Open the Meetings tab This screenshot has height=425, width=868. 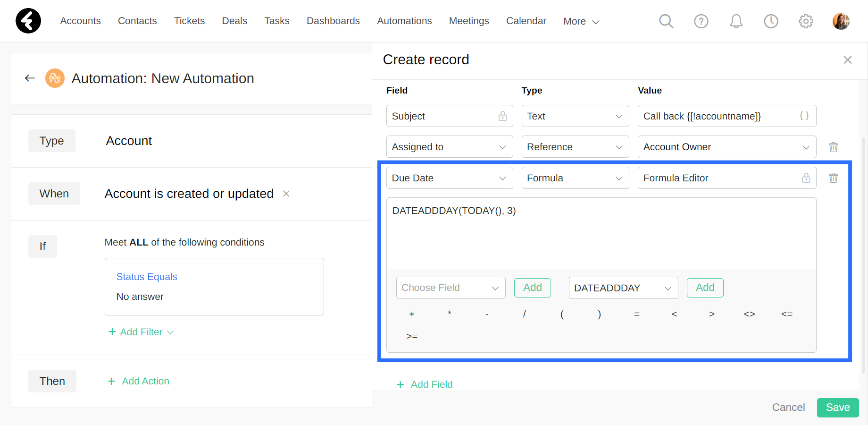[469, 21]
